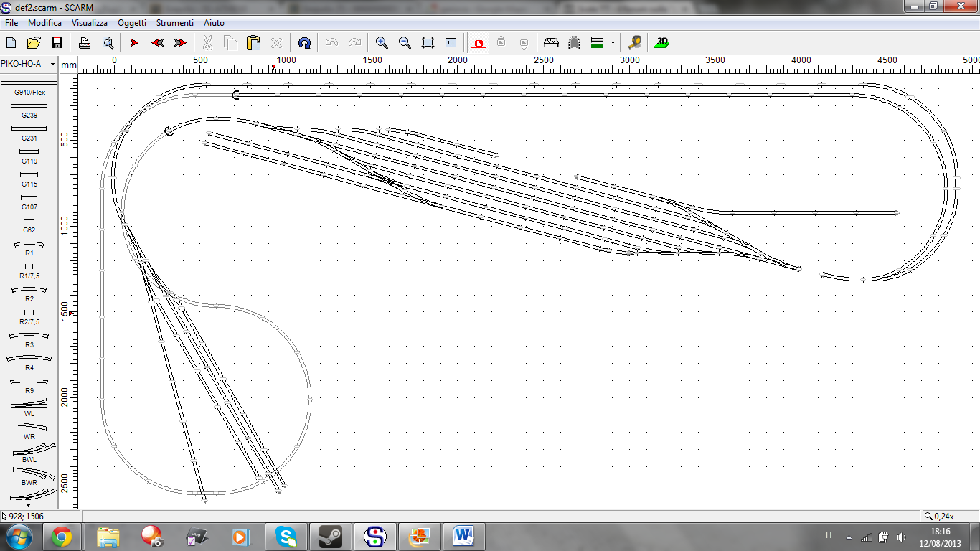
Task: Open the Aiuto menu
Action: pos(214,23)
